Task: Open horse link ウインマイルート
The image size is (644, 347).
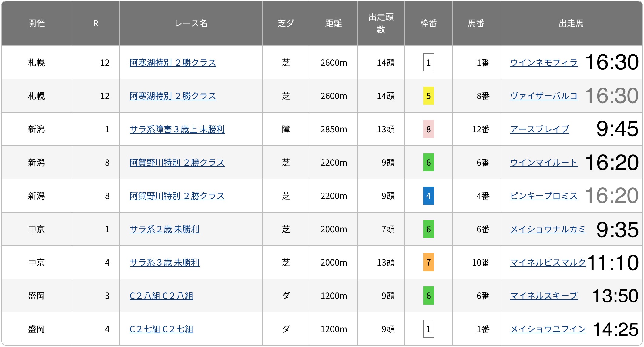Action: [x=543, y=163]
